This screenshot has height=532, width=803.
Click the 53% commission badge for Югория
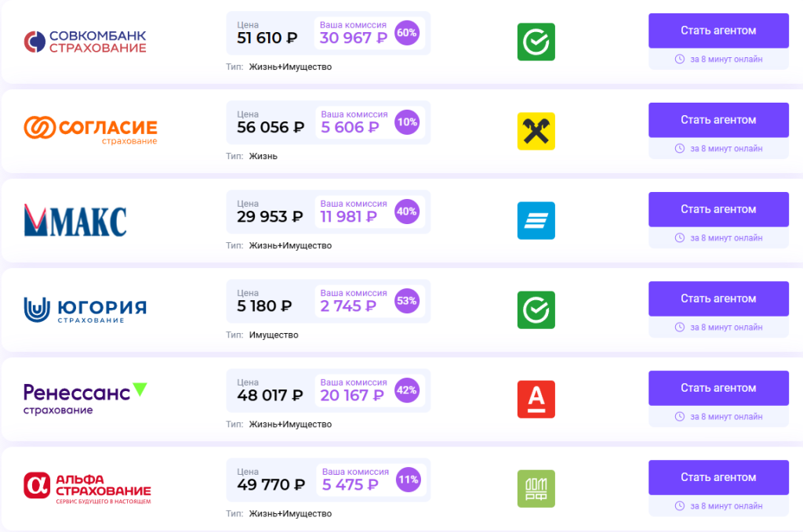[x=407, y=301]
